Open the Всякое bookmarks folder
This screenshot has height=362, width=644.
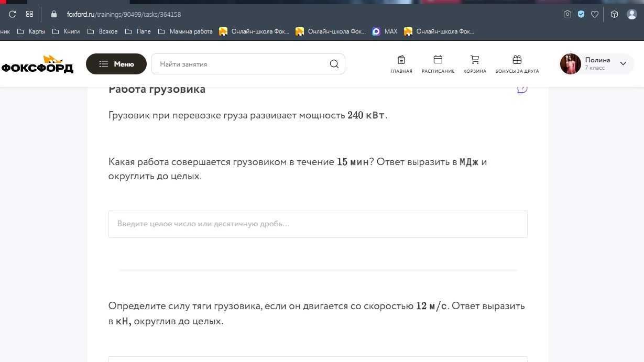point(103,31)
